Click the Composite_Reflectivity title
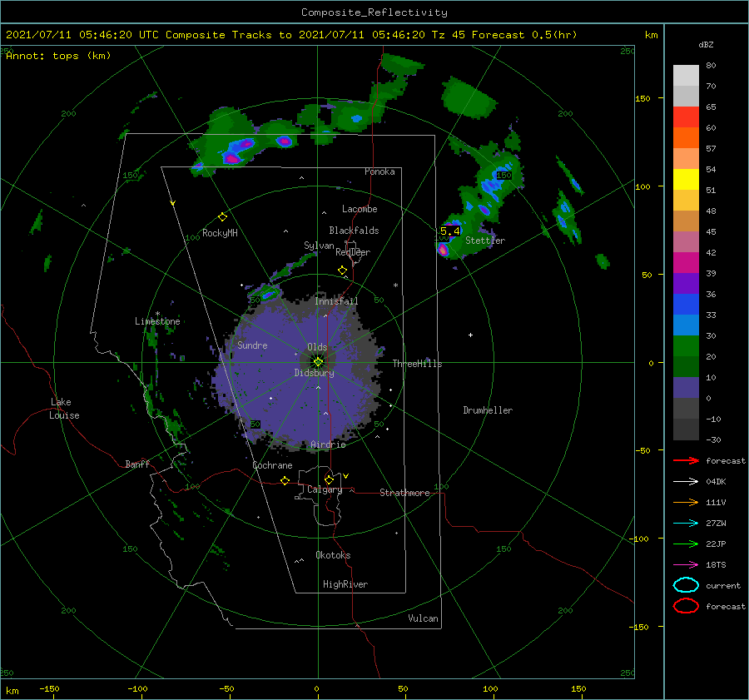Image resolution: width=749 pixels, height=700 pixels. coord(374,12)
